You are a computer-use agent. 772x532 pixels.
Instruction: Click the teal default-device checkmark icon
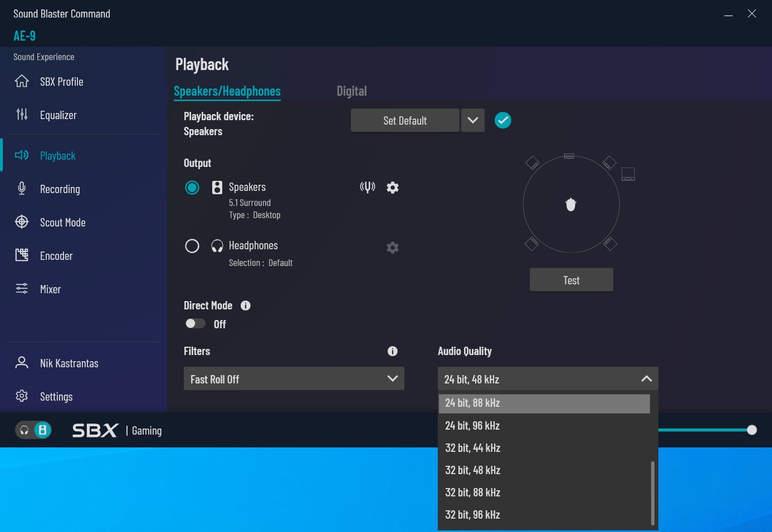pos(503,120)
